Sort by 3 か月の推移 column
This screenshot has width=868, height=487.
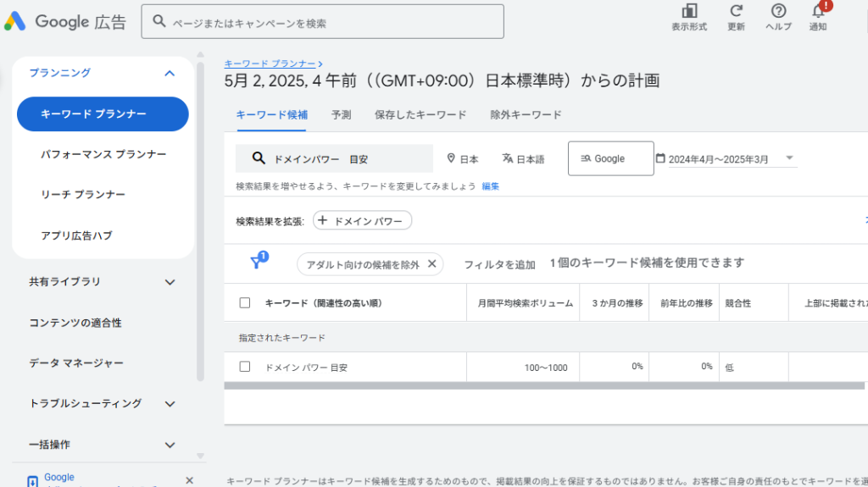click(617, 303)
